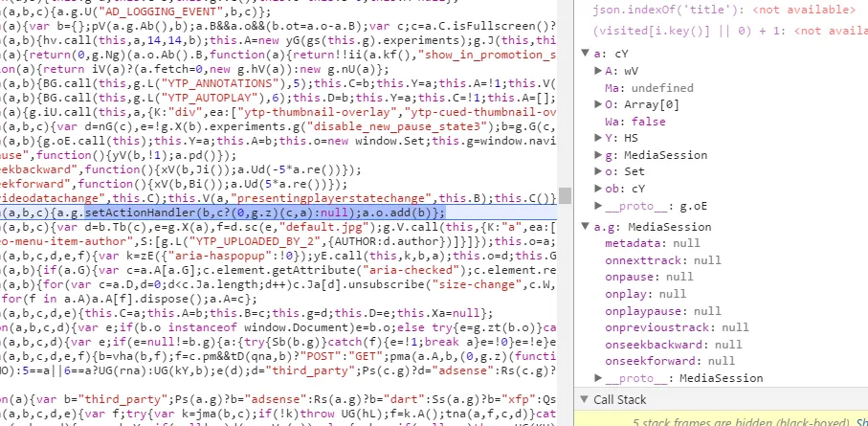The image size is (868, 426).
Task: Select watch expression with visited[i.key()]
Action: 730,31
